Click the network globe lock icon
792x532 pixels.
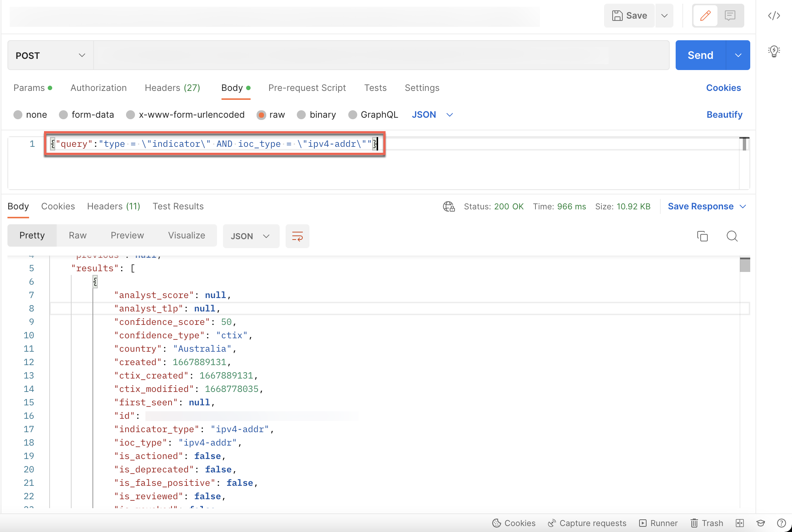[x=449, y=206]
